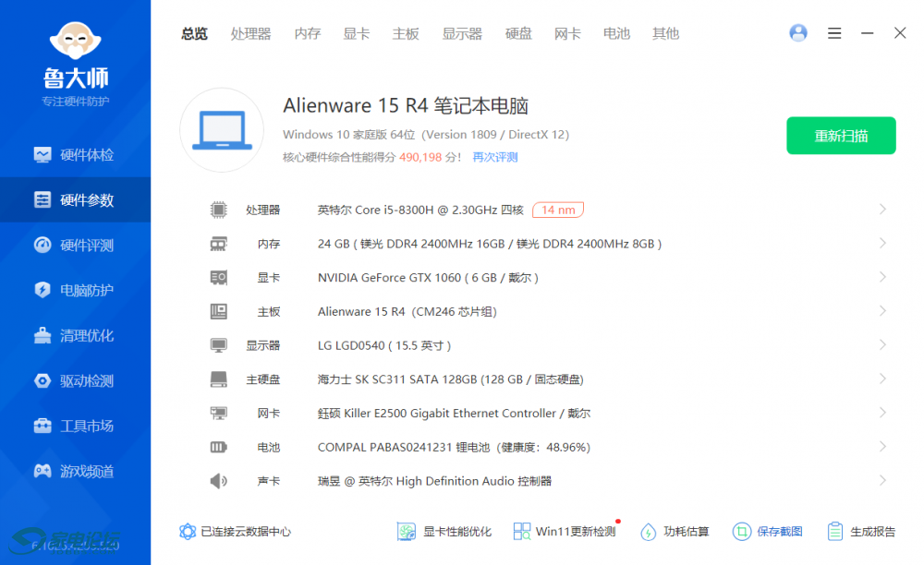Click the 处理器 CPU chip icon
This screenshot has width=924, height=565.
pos(219,210)
